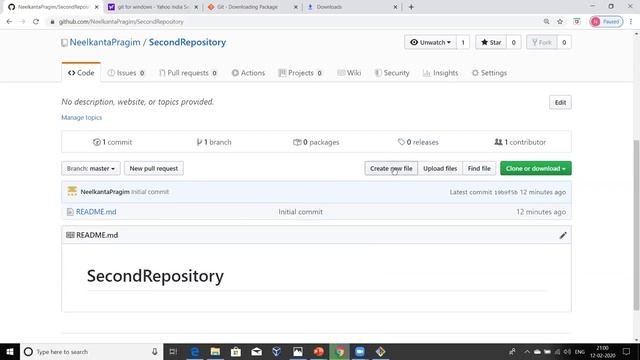The height and width of the screenshot is (360, 640).
Task: Open the Actions tab
Action: tap(248, 73)
